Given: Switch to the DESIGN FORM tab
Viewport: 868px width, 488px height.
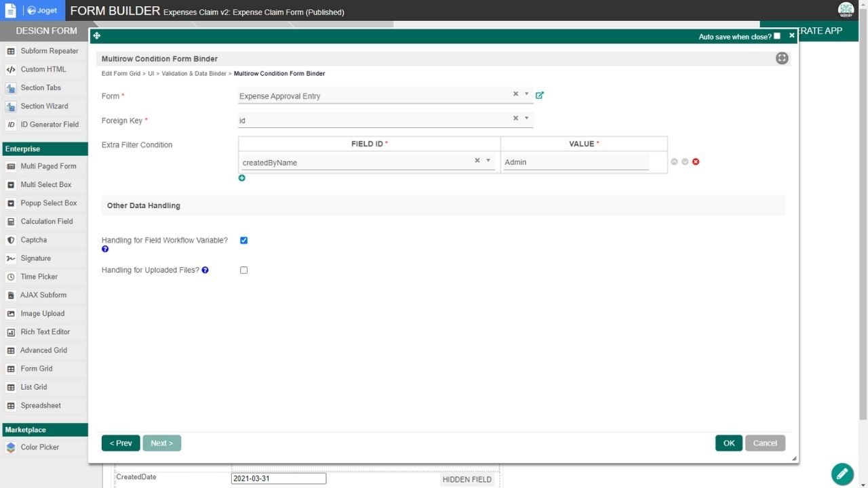Looking at the screenshot, I should 47,30.
